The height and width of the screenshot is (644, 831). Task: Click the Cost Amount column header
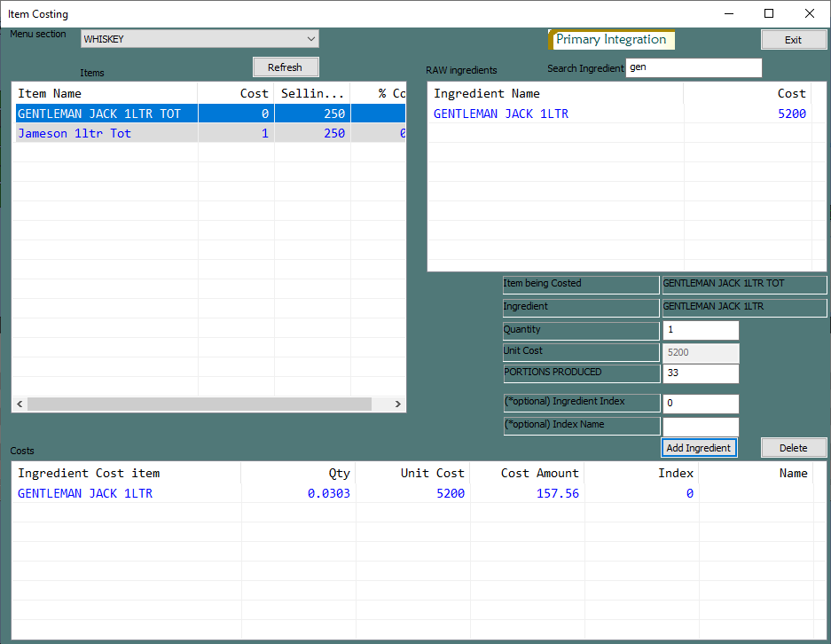coord(527,473)
